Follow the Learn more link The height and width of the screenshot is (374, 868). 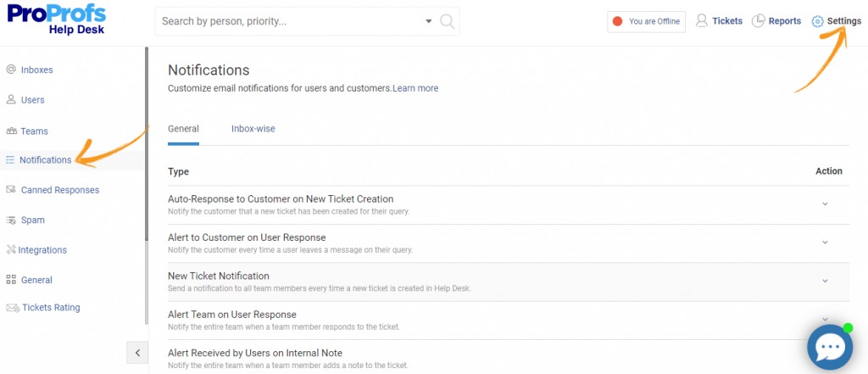pyautogui.click(x=415, y=88)
